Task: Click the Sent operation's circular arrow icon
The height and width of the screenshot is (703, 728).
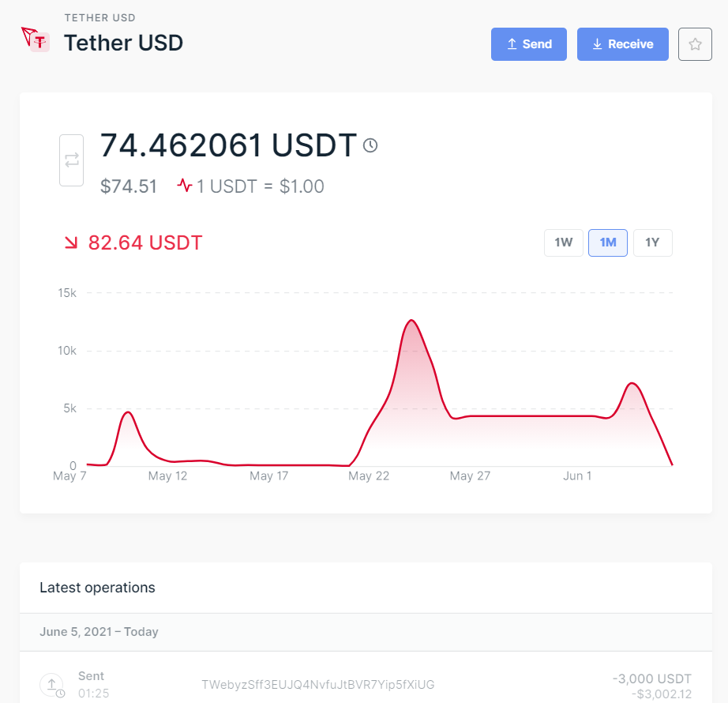Action: pyautogui.click(x=51, y=684)
